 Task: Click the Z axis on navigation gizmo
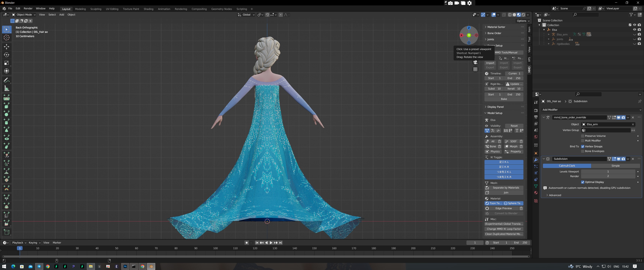(x=469, y=28)
